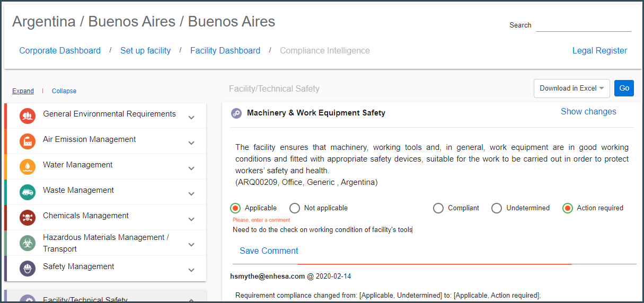Viewport: 644px width, 303px height.
Task: Select the Compliant radio button
Action: 438,208
